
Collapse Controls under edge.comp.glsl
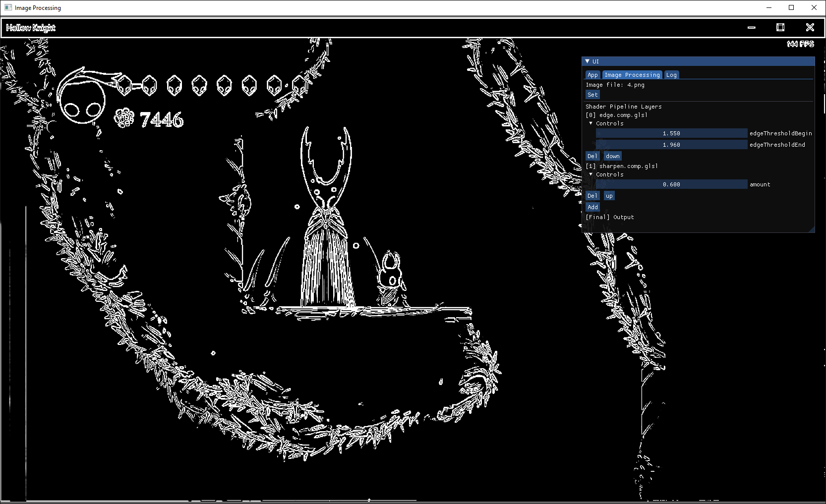(591, 123)
